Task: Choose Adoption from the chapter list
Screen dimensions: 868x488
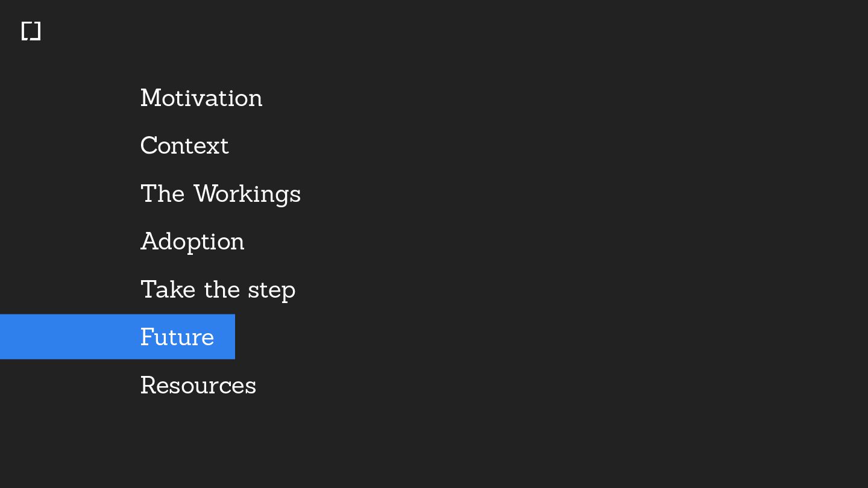Action: [x=192, y=242]
